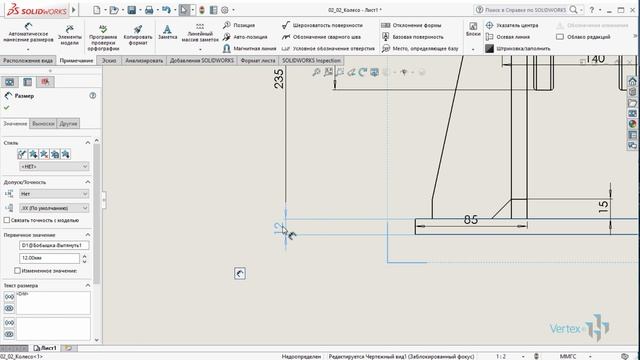Click the Rebuild traffic light icon
640x360 pixels.
tap(202, 10)
